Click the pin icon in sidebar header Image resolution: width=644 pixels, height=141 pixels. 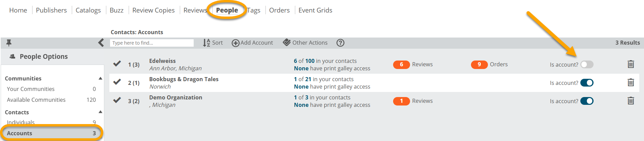point(9,43)
